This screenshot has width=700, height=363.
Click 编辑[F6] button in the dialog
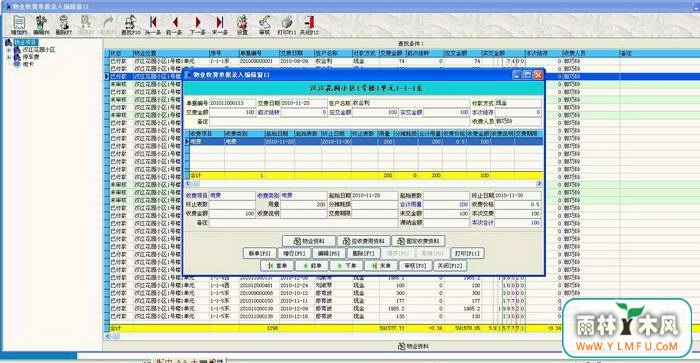329,253
